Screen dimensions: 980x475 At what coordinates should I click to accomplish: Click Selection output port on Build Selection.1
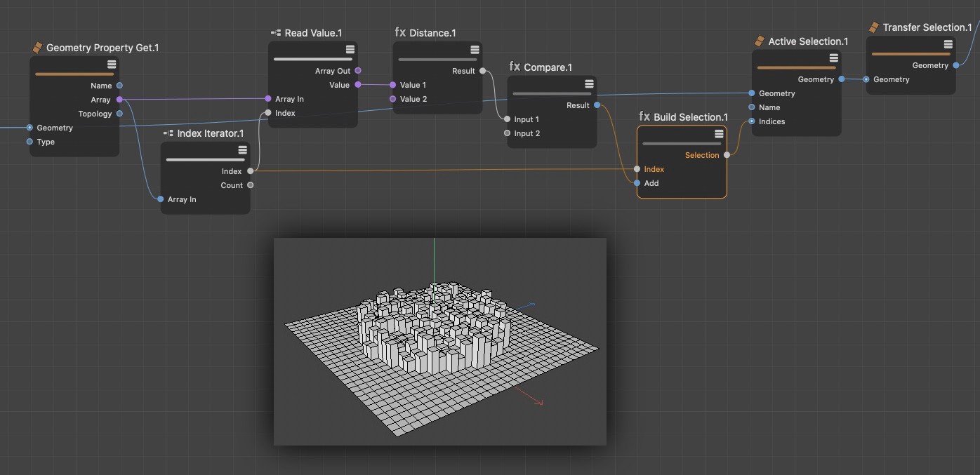pyautogui.click(x=727, y=155)
